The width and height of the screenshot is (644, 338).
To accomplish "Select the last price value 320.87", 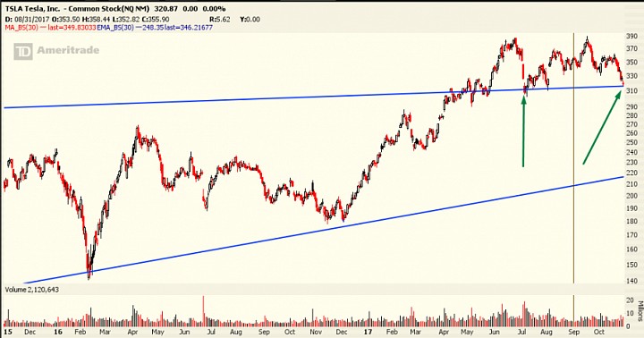I will [166, 9].
